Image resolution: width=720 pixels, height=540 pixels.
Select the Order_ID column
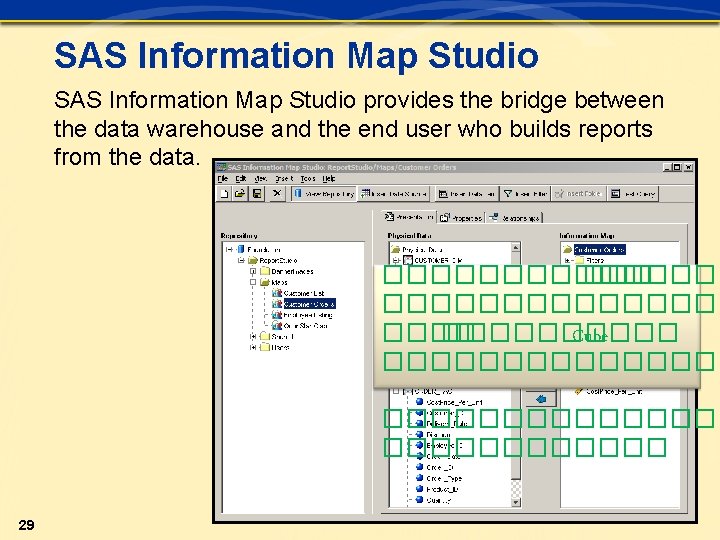click(x=440, y=467)
